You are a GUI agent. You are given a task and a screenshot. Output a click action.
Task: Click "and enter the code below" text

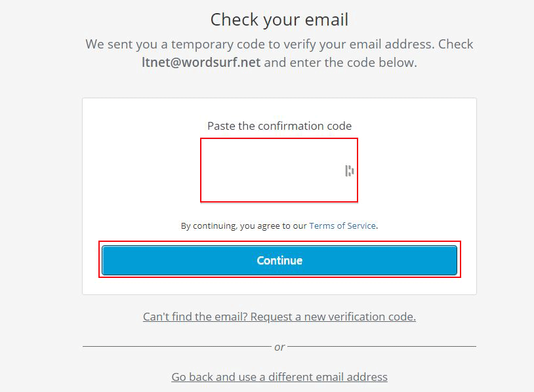click(340, 63)
